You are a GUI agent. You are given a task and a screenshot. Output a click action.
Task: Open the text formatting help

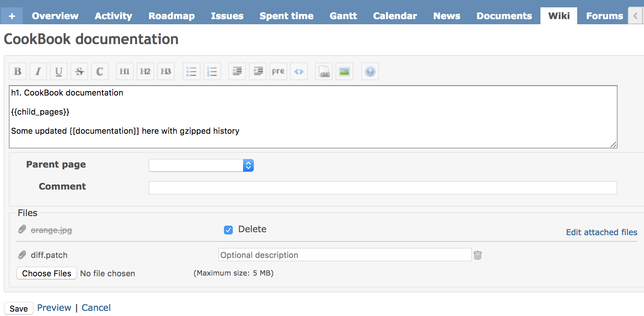click(370, 71)
